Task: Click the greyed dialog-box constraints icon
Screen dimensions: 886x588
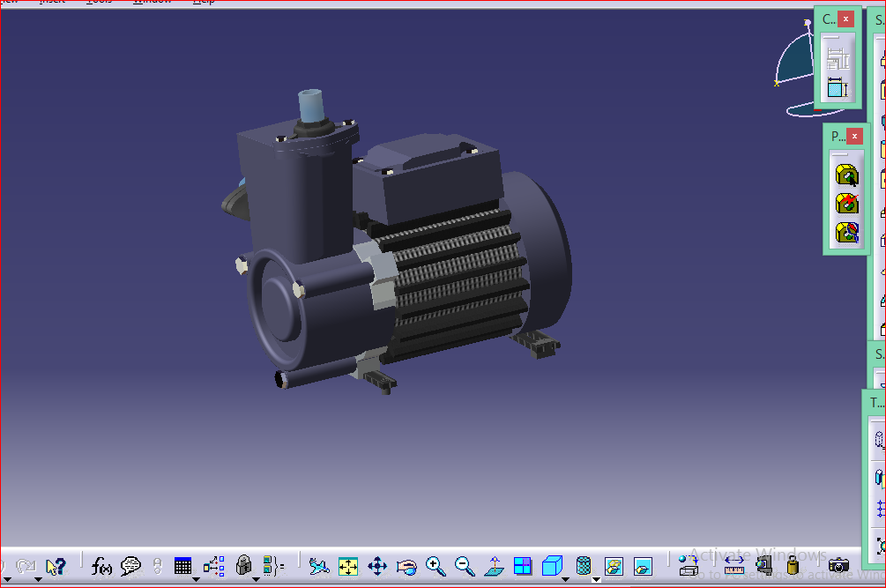Action: (x=838, y=59)
